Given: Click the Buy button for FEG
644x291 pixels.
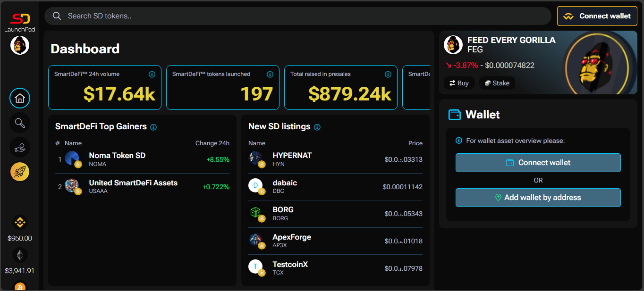Looking at the screenshot, I should click(459, 83).
